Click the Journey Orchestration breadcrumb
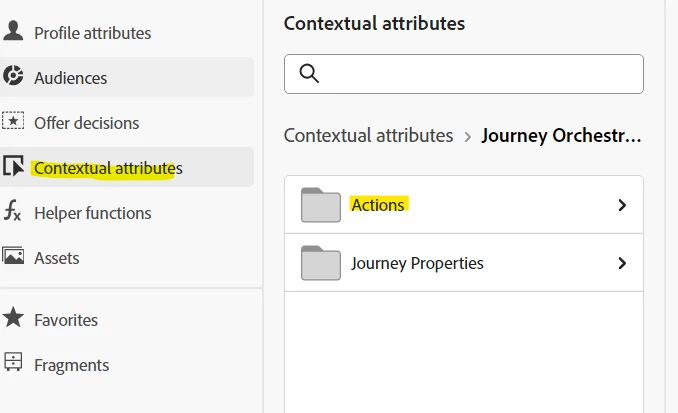The height and width of the screenshot is (413, 678). pos(560,135)
